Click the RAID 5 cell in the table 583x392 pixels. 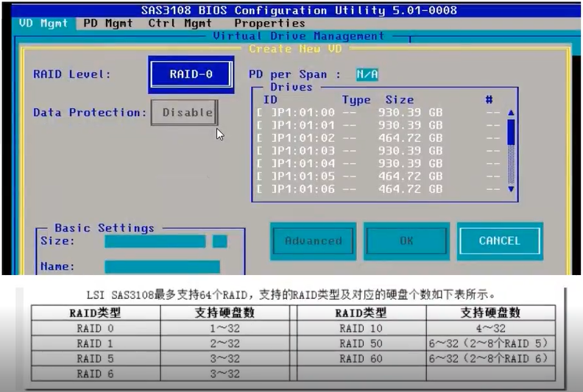tap(96, 359)
